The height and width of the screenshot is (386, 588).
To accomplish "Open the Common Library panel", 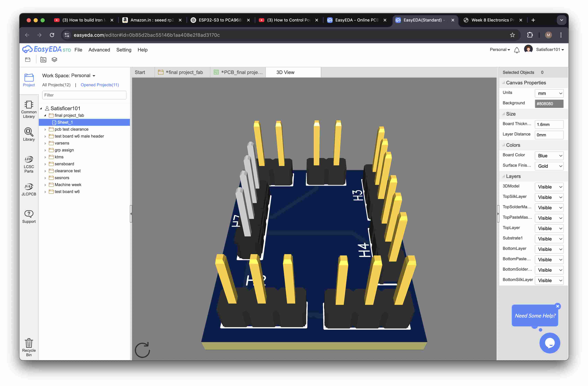I will pos(29,109).
